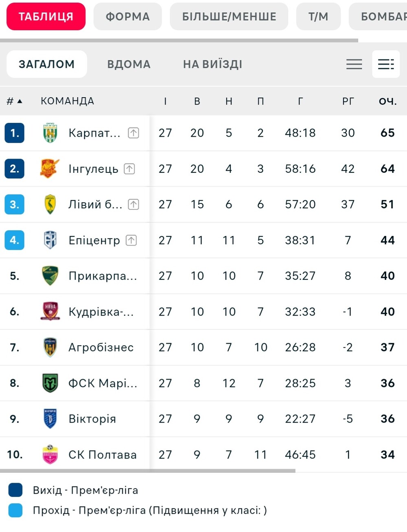This screenshot has height=532, width=407.
Task: Open the Агробізнес team link
Action: click(x=101, y=347)
